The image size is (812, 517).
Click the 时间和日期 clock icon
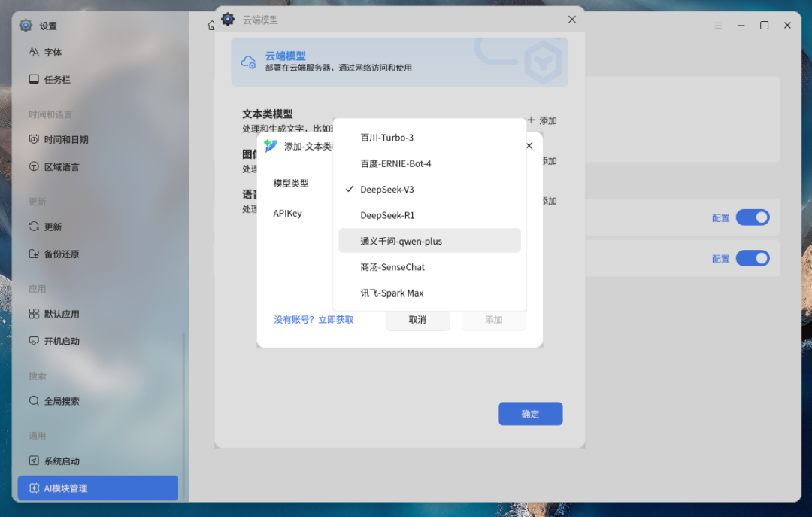pyautogui.click(x=34, y=139)
